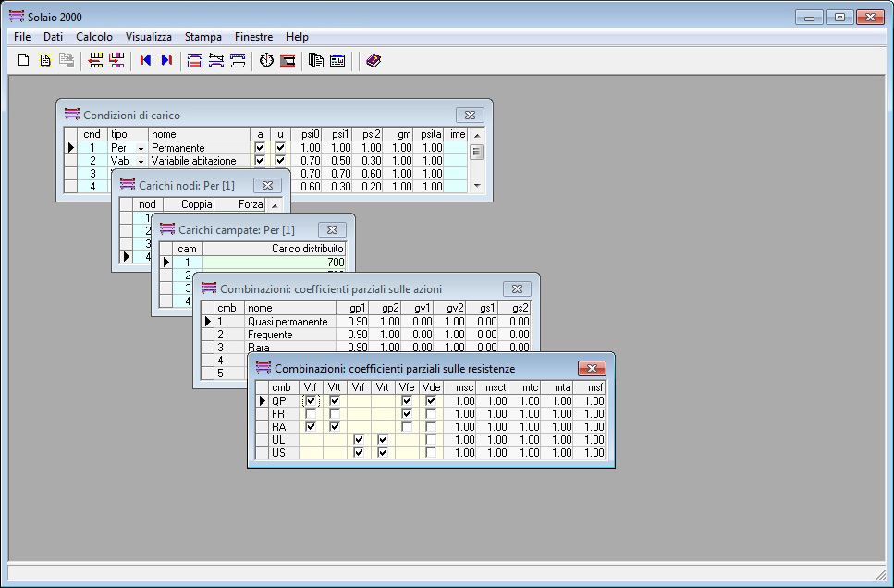Click the magenta grid with red arrow icon
This screenshot has height=588, width=894.
(x=116, y=60)
